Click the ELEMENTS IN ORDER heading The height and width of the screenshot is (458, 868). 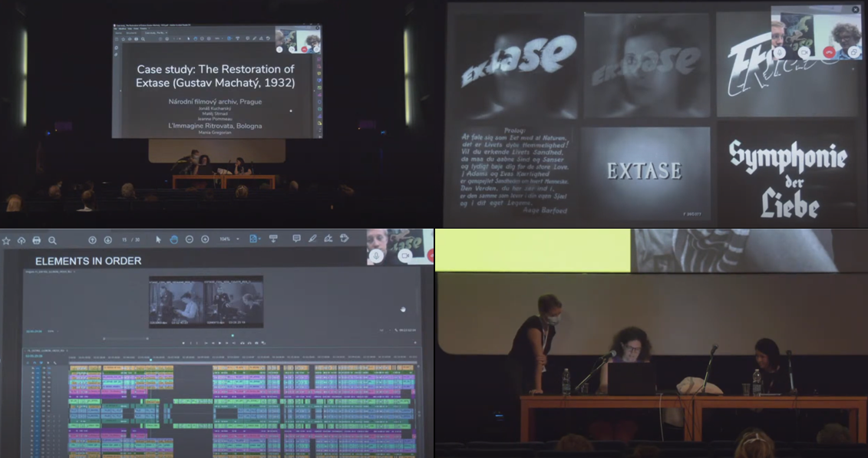[x=88, y=261]
